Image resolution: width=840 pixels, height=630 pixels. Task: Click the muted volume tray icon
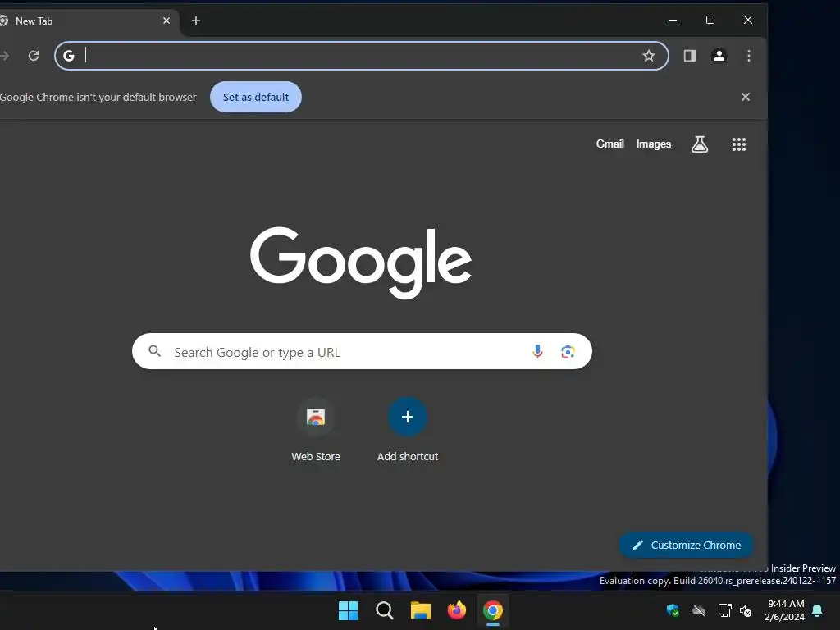pos(746,610)
